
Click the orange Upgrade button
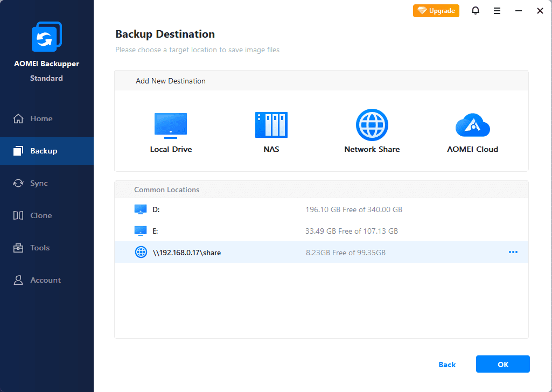436,11
